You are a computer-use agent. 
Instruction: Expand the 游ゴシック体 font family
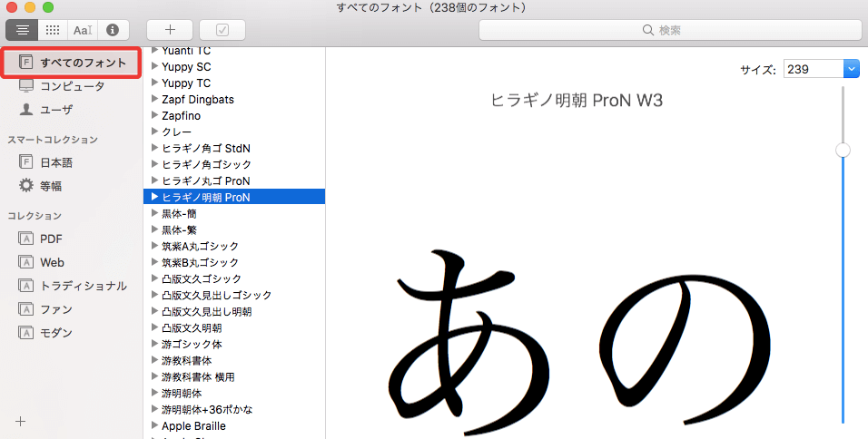point(155,344)
